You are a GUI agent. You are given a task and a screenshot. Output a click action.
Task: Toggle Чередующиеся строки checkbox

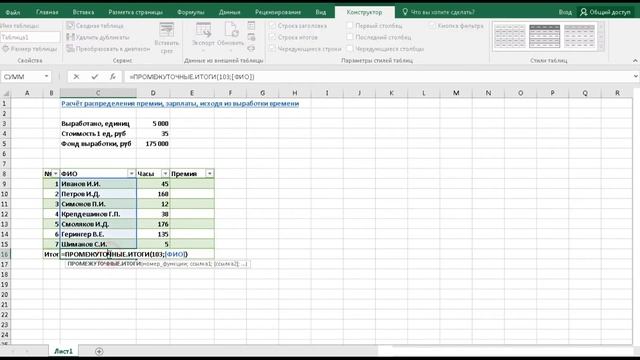coord(273,49)
